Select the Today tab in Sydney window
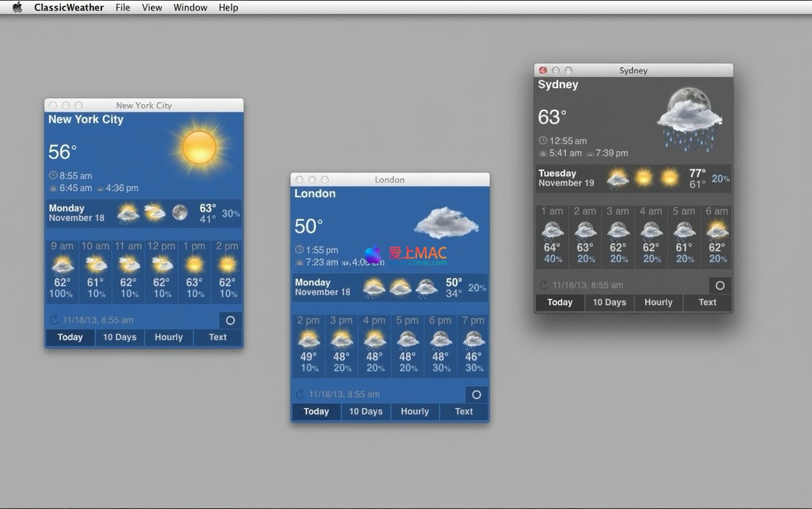The height and width of the screenshot is (509, 812). [560, 302]
